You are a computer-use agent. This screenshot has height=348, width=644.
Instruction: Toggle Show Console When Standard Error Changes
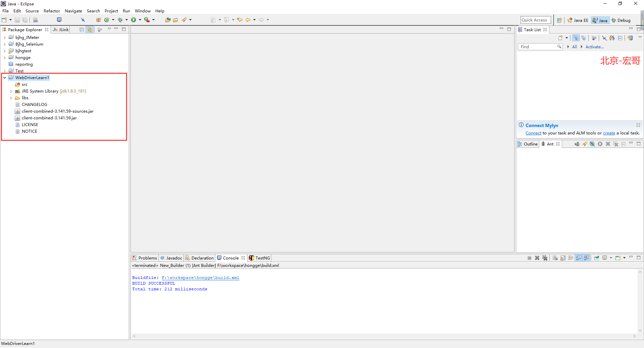(x=586, y=258)
